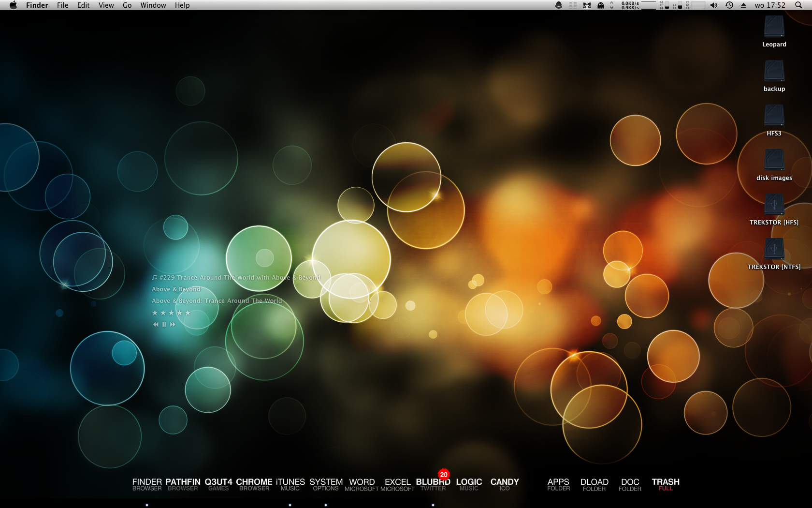Screen dimensions: 812x508
Task: Open the Help menu
Action: pos(182,5)
